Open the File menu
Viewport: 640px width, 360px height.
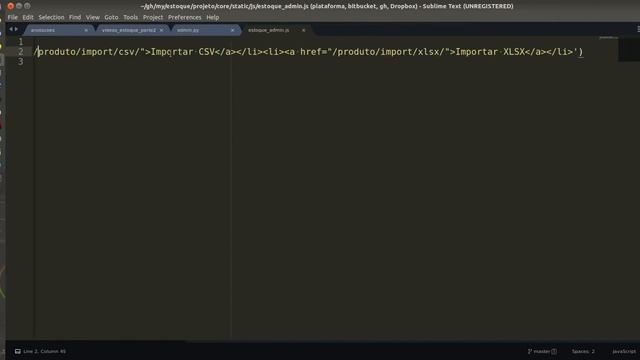(x=13, y=18)
